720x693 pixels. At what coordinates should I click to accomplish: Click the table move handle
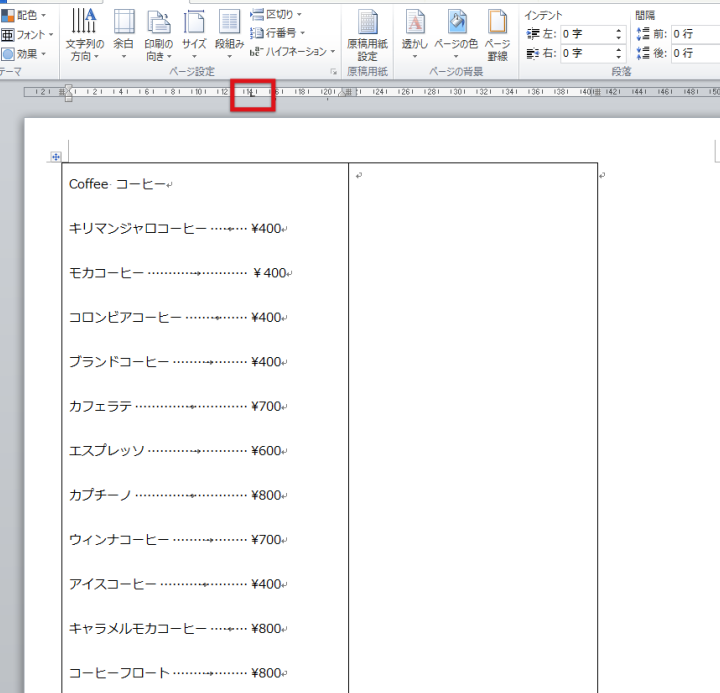coord(56,157)
